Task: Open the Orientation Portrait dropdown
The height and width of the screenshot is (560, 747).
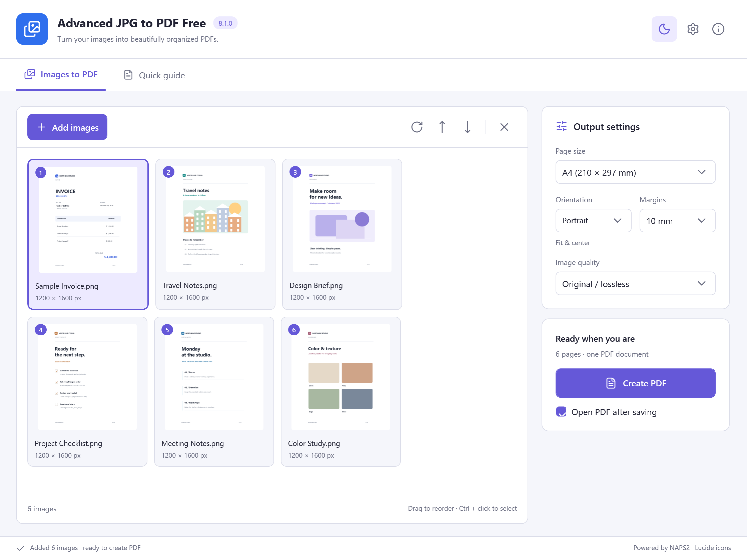Action: click(593, 221)
